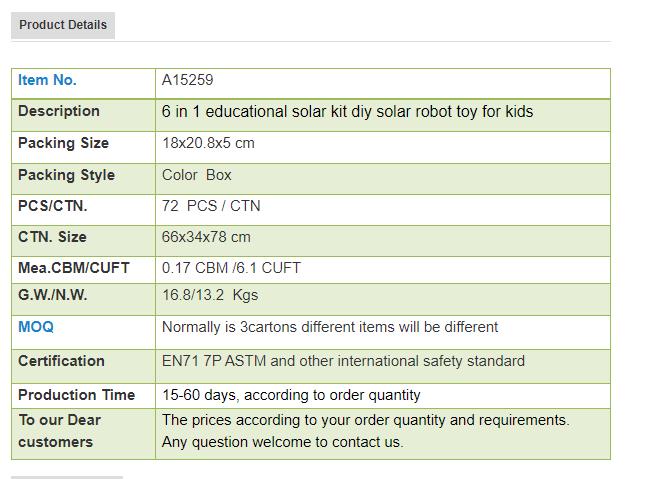Select the Color Box value
This screenshot has height=479, width=665.
tap(197, 175)
